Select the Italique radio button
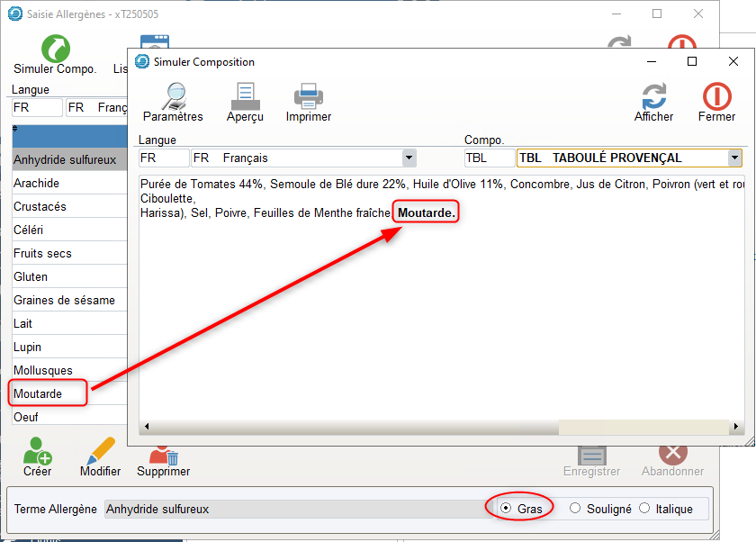 pos(644,509)
